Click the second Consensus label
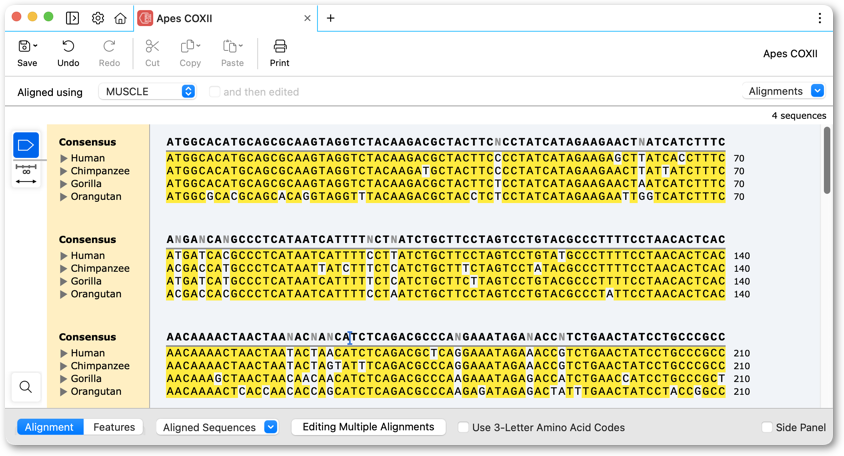844x456 pixels. pyautogui.click(x=87, y=240)
